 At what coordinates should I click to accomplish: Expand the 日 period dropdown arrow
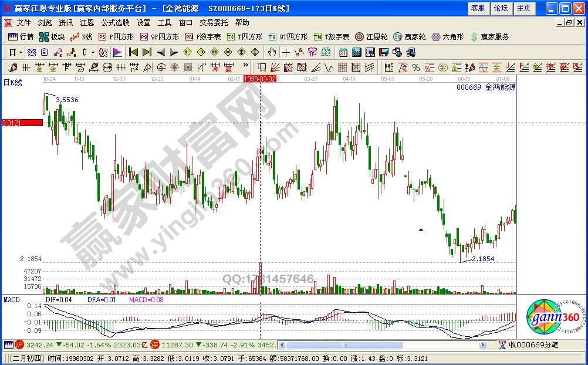pyautogui.click(x=19, y=52)
